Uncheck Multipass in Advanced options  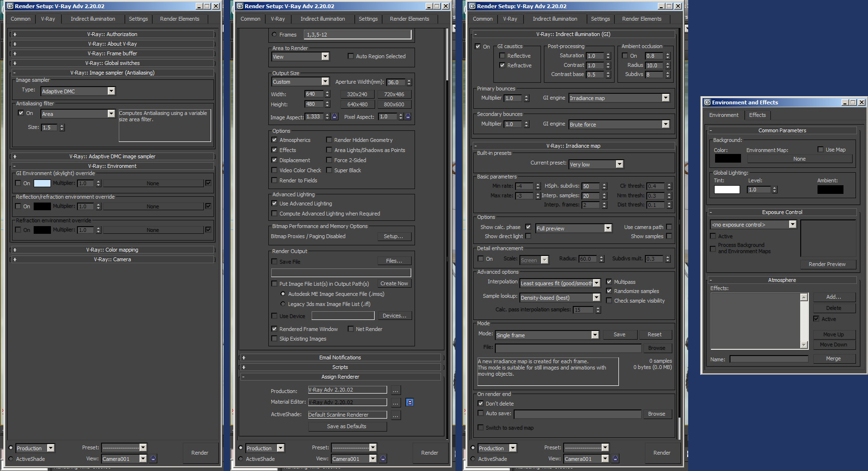[x=609, y=282]
